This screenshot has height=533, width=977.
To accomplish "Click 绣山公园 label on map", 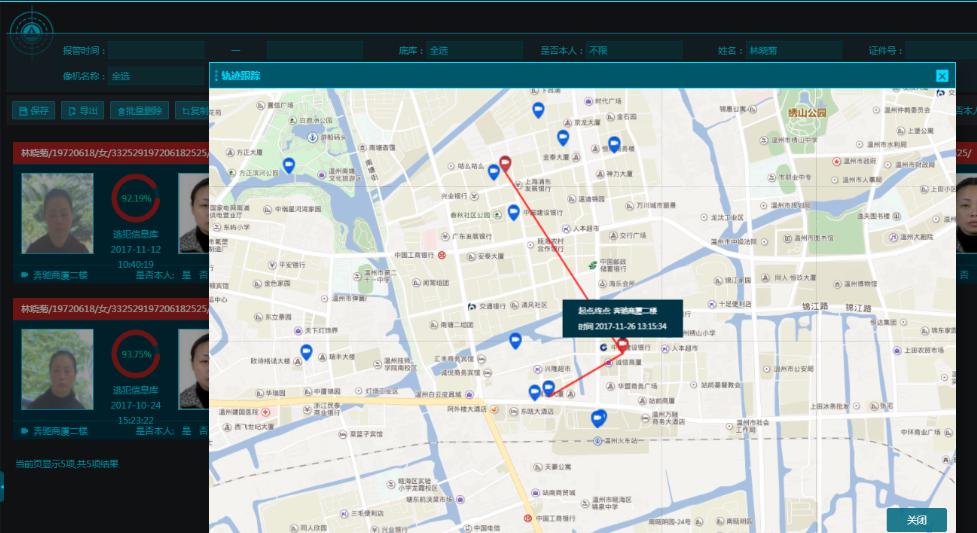I will [807, 113].
